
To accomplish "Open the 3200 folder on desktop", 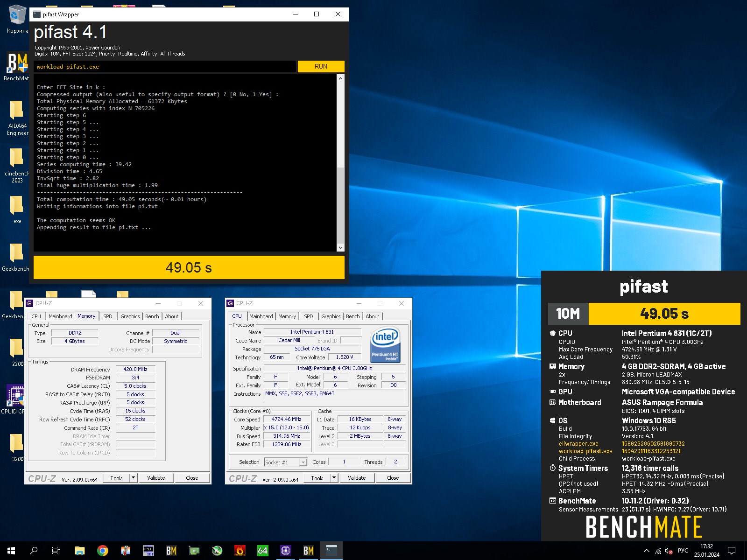I will pyautogui.click(x=17, y=448).
